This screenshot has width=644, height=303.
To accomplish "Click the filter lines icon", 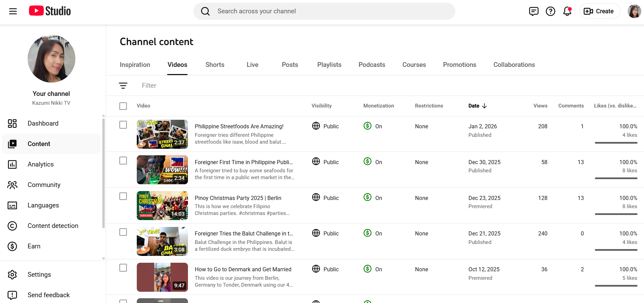I will 123,86.
